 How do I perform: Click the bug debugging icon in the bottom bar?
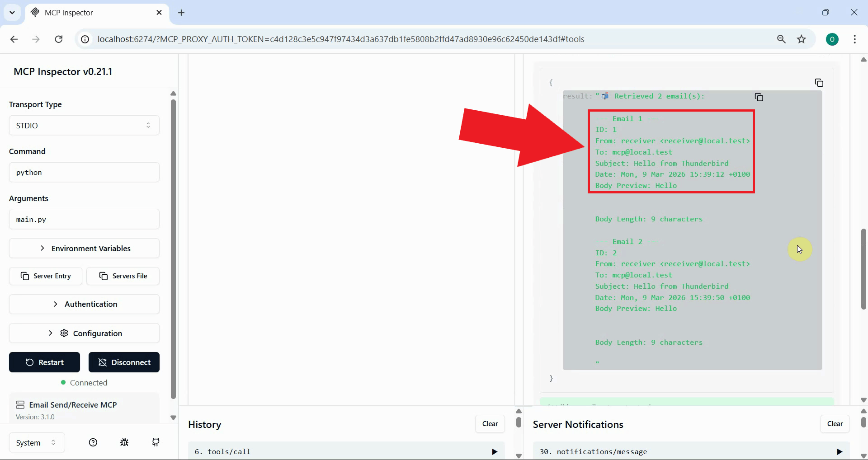tap(124, 442)
